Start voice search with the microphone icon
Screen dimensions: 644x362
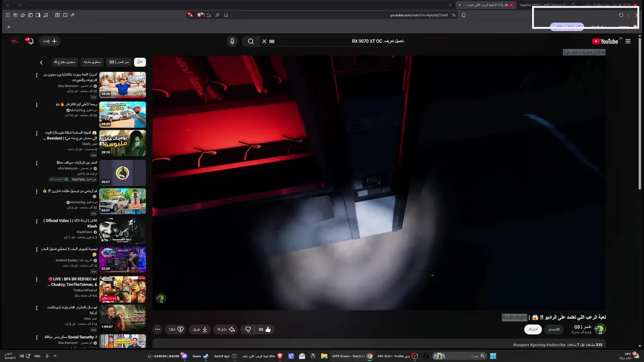click(232, 41)
